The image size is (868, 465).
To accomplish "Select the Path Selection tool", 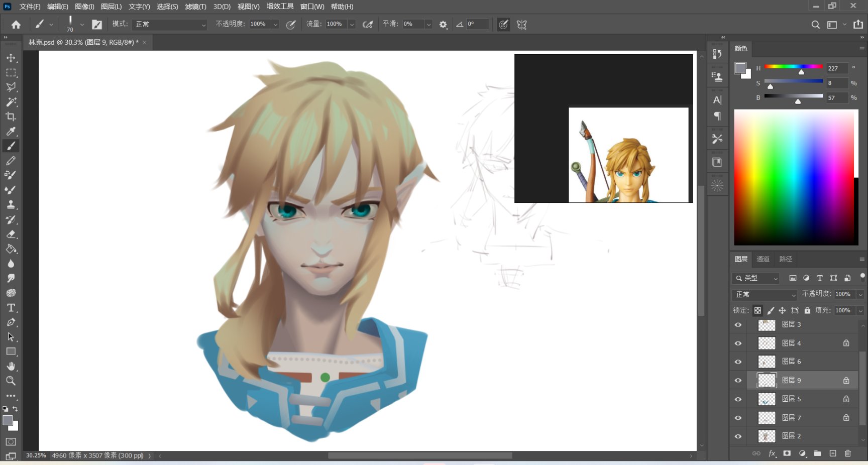I will click(x=11, y=337).
